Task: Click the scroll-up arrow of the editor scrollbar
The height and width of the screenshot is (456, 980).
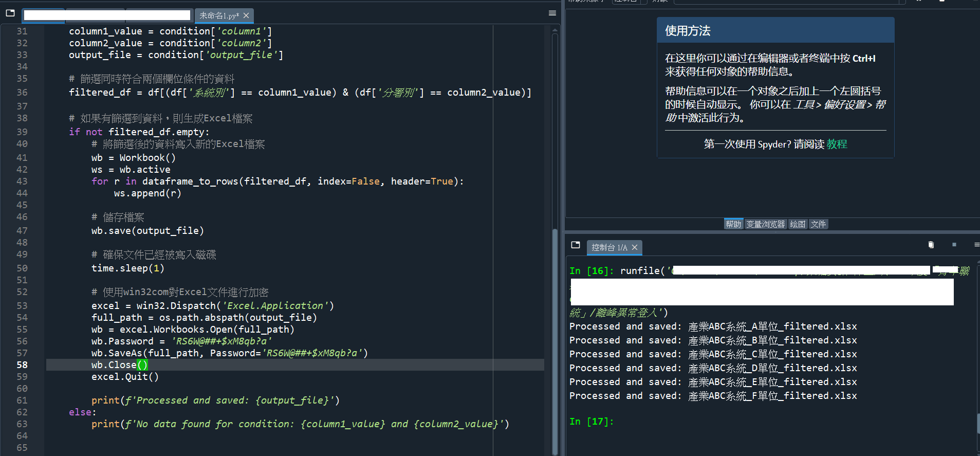Action: click(x=554, y=30)
